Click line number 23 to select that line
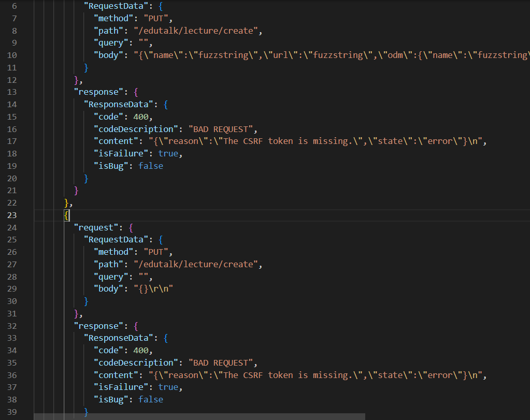 pos(11,215)
